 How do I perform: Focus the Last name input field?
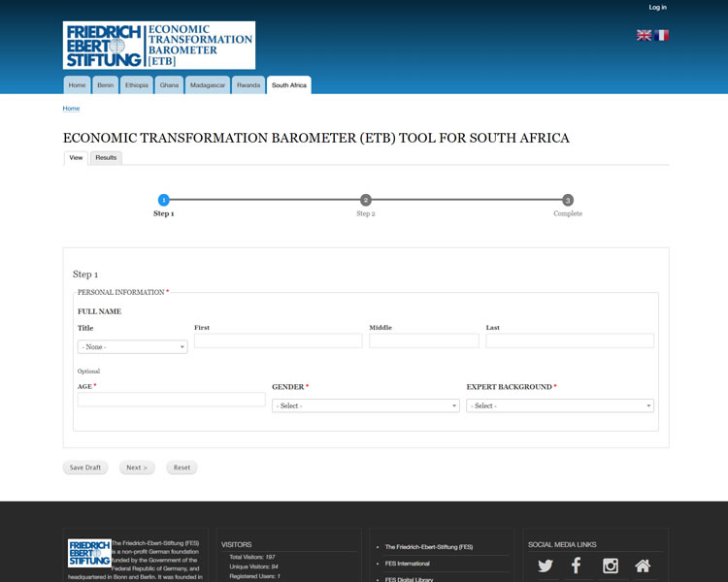tap(570, 340)
